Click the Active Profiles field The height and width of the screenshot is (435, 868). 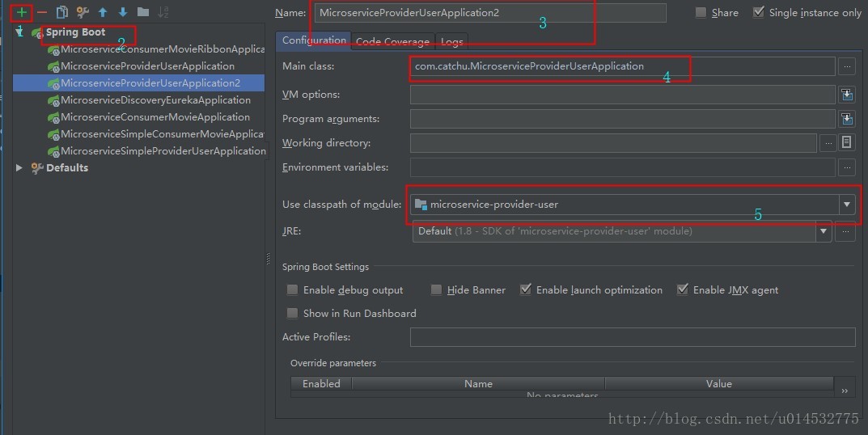coord(633,337)
